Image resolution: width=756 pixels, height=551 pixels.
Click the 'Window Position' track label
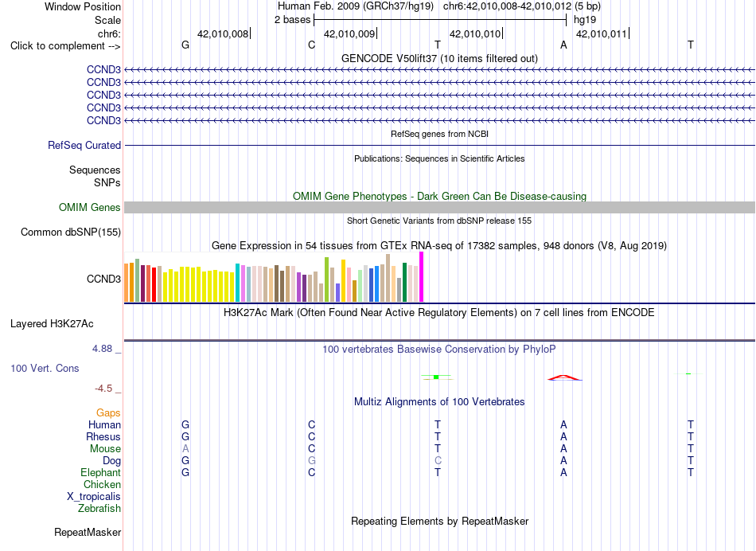click(x=83, y=6)
